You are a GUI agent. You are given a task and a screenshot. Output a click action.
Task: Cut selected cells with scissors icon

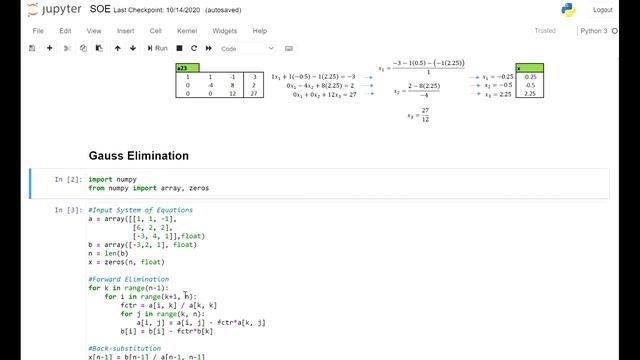coord(67,48)
